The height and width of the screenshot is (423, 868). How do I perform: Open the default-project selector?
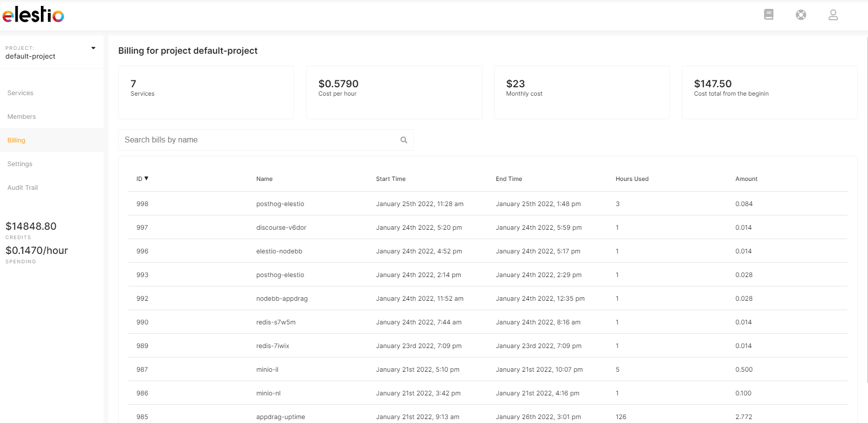tap(31, 56)
